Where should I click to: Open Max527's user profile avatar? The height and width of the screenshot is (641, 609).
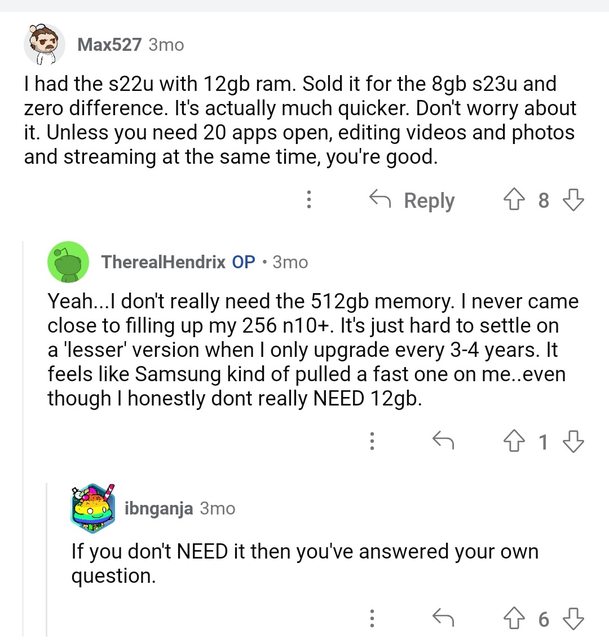(43, 44)
